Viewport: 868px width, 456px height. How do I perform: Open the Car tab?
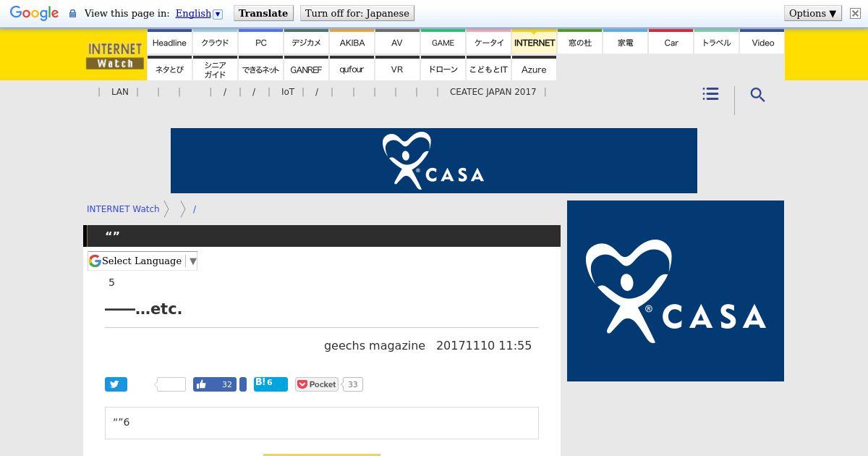[671, 42]
